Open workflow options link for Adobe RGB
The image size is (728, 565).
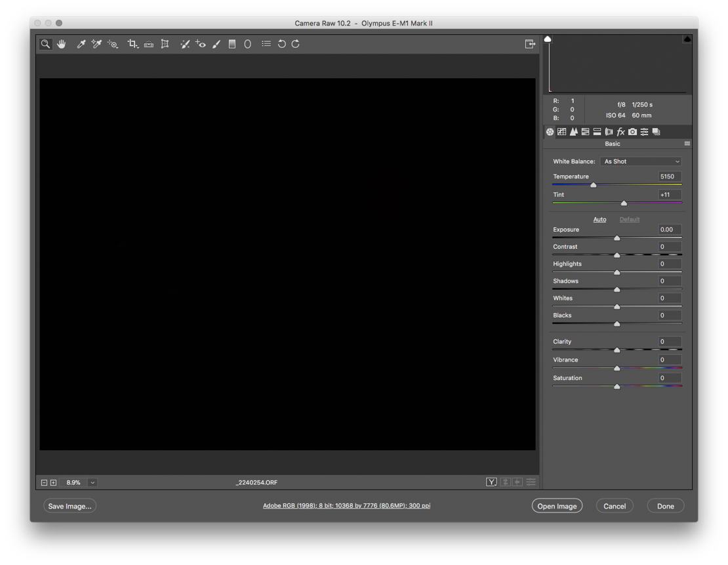(x=346, y=506)
